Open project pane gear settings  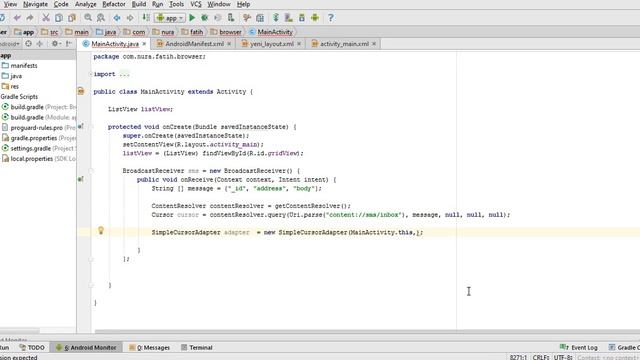pyautogui.click(x=55, y=44)
